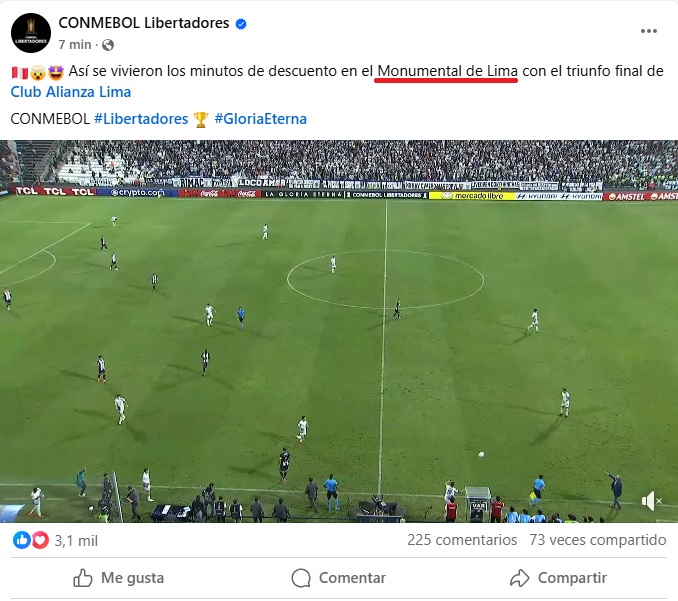The image size is (678, 601).
Task: Open the three-dot post options menu
Action: [649, 31]
